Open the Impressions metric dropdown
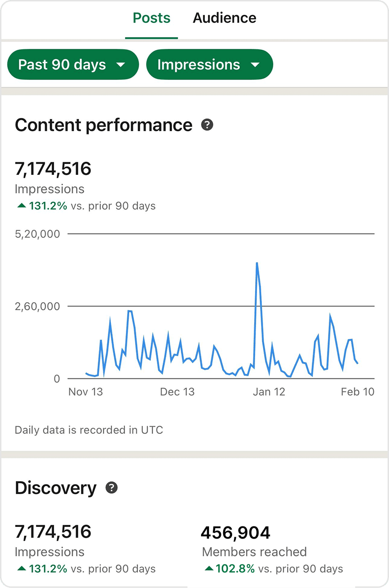389x588 pixels. (209, 65)
